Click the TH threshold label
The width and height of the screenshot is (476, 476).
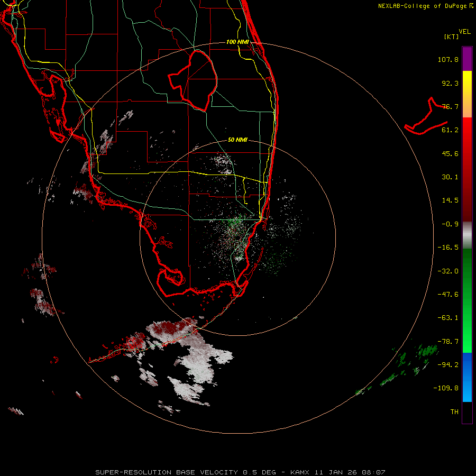pyautogui.click(x=454, y=412)
